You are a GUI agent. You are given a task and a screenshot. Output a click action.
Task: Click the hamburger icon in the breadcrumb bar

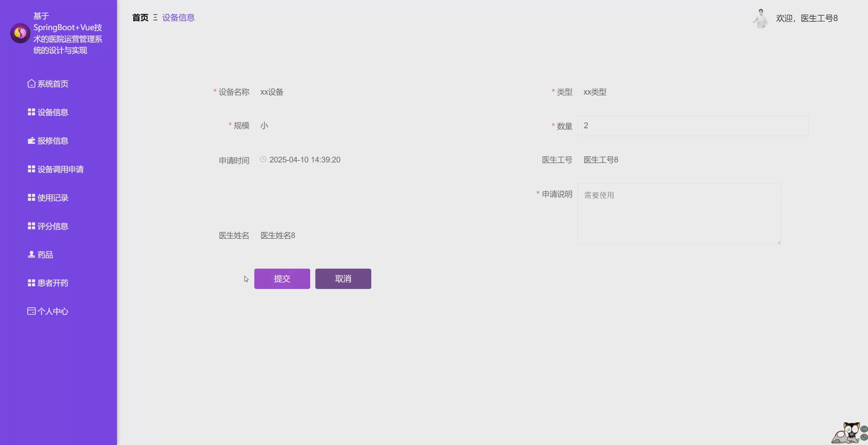tap(155, 18)
